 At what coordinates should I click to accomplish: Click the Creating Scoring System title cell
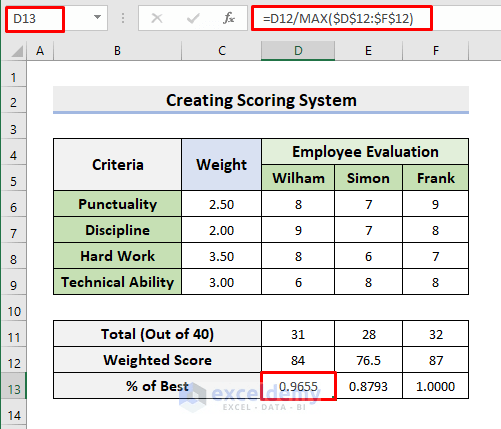(261, 100)
